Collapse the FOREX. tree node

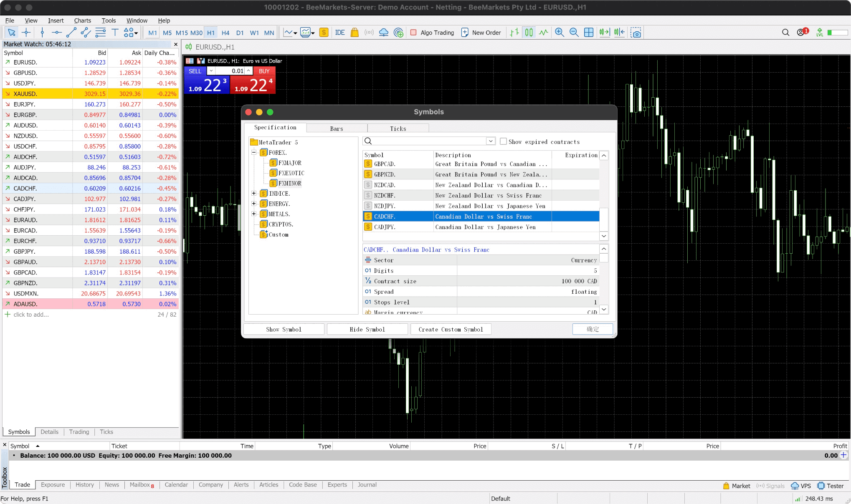(x=254, y=153)
